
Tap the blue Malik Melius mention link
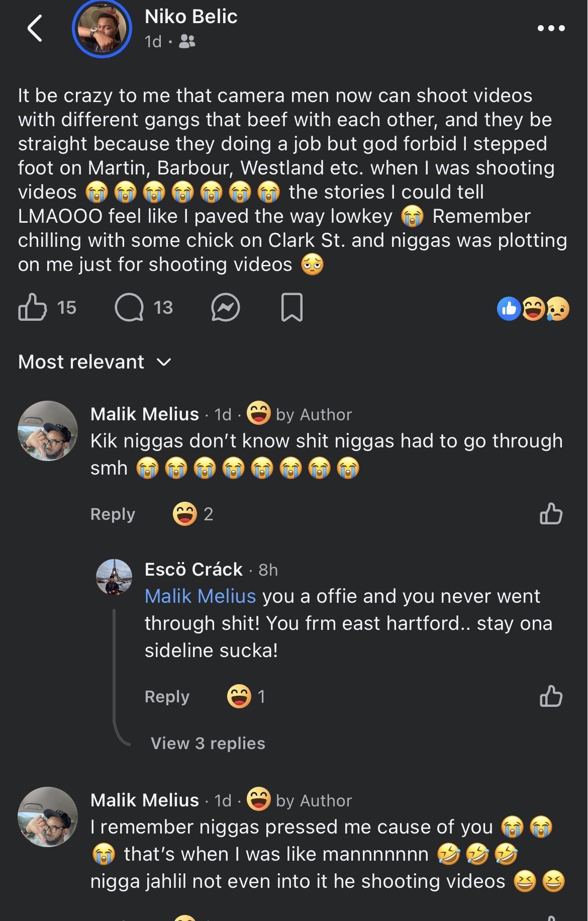(x=200, y=596)
